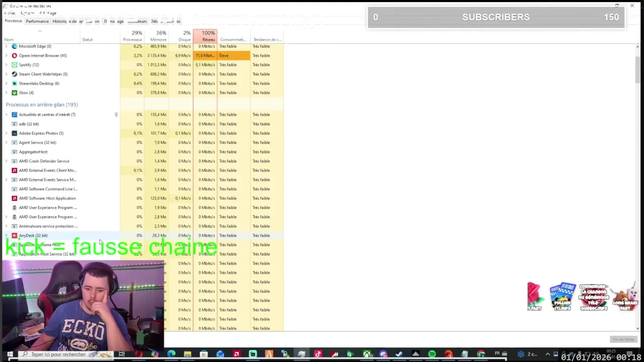
Task: Open the Démarrage tab
Action: pyautogui.click(x=113, y=21)
